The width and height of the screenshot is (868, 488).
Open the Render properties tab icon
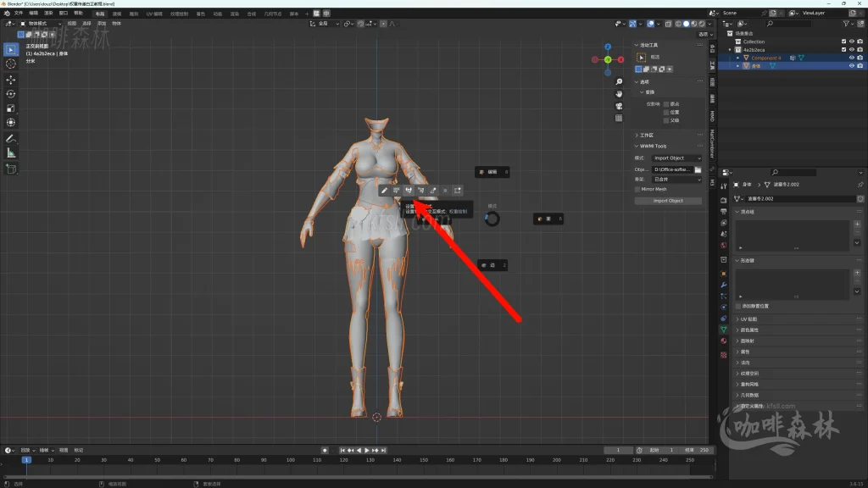(x=724, y=200)
